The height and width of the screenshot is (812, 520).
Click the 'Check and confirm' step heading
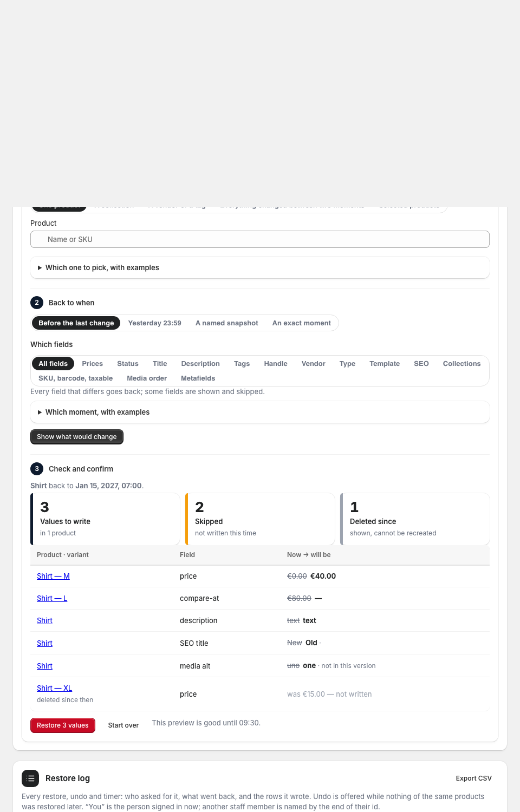tap(81, 469)
